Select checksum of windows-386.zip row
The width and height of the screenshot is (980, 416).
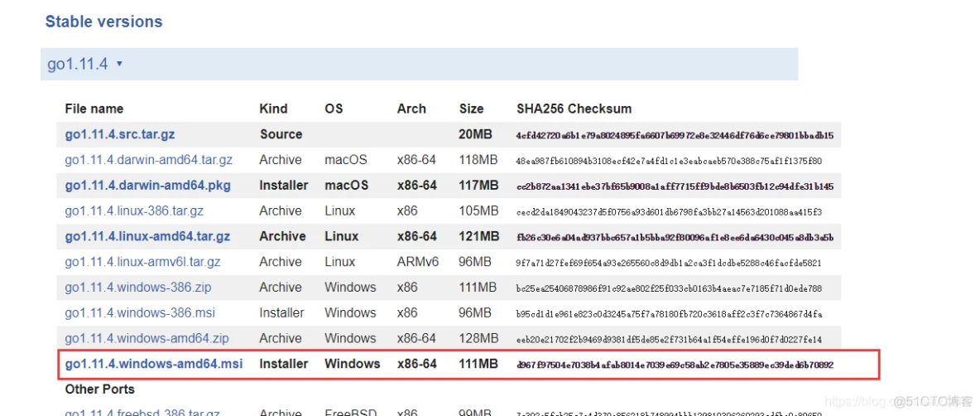pyautogui.click(x=669, y=288)
